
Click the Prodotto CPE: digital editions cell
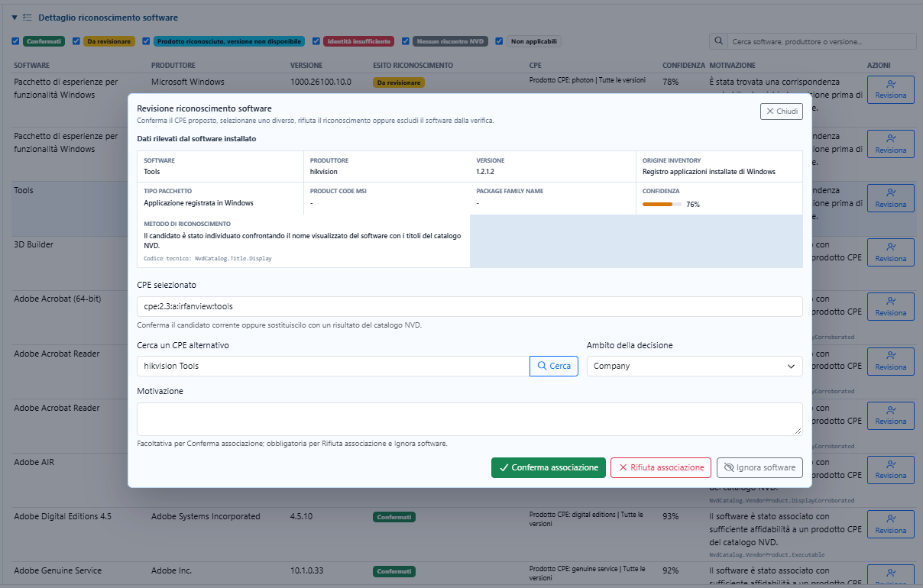[x=587, y=519]
